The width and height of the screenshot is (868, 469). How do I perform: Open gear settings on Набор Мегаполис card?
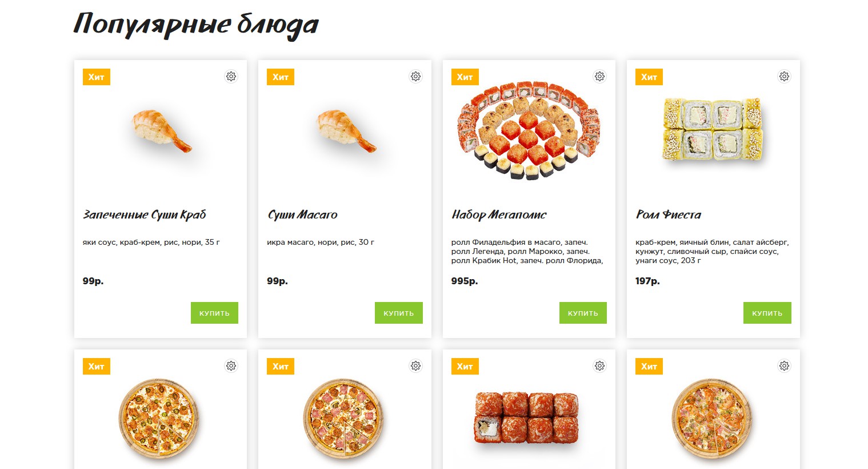tap(599, 77)
